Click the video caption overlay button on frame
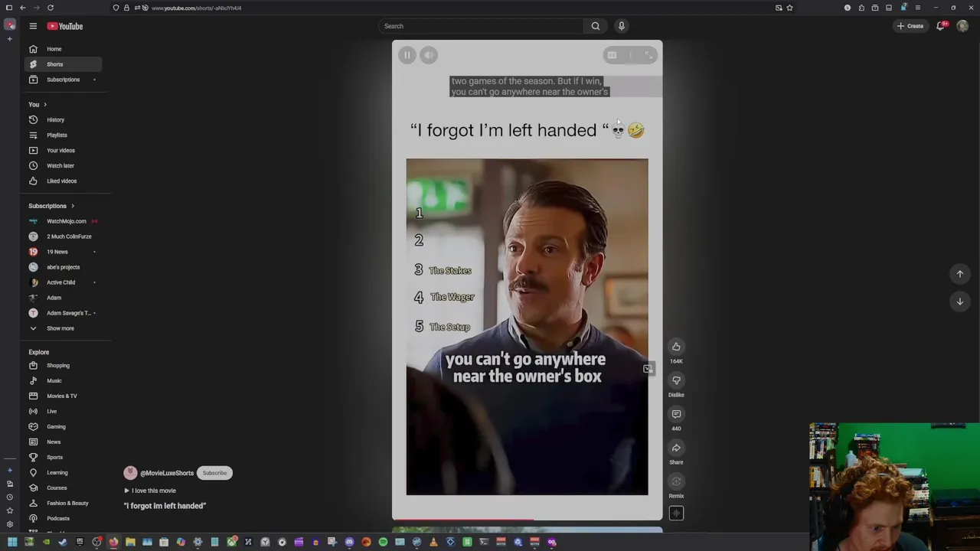Screen dimensions: 980x551 648,369
